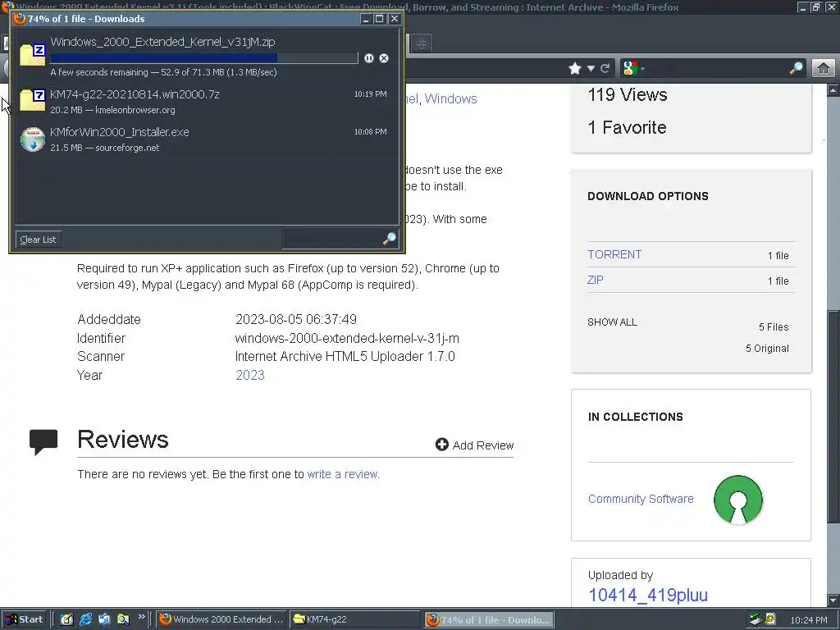Screen dimensions: 840x630
Task: Click the Firefox icon in Downloads title bar
Action: [x=20, y=19]
